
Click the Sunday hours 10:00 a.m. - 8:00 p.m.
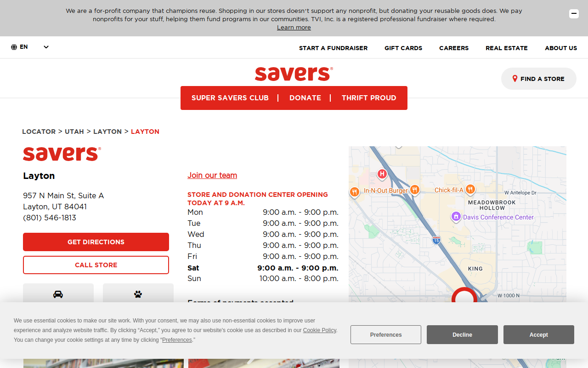[x=299, y=278]
